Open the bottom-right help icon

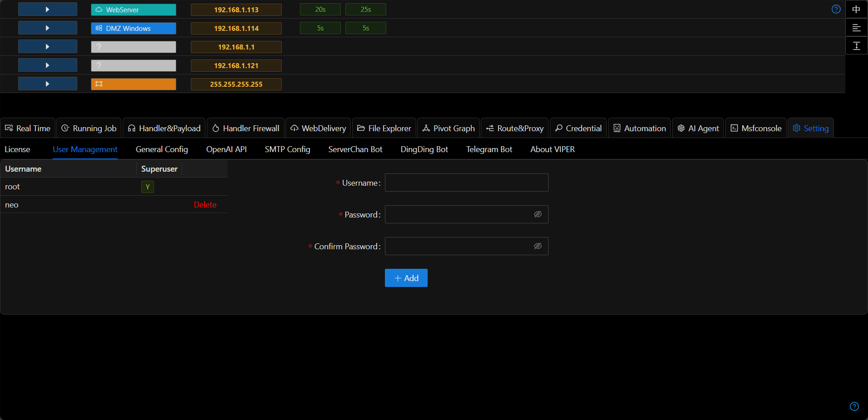(x=854, y=406)
